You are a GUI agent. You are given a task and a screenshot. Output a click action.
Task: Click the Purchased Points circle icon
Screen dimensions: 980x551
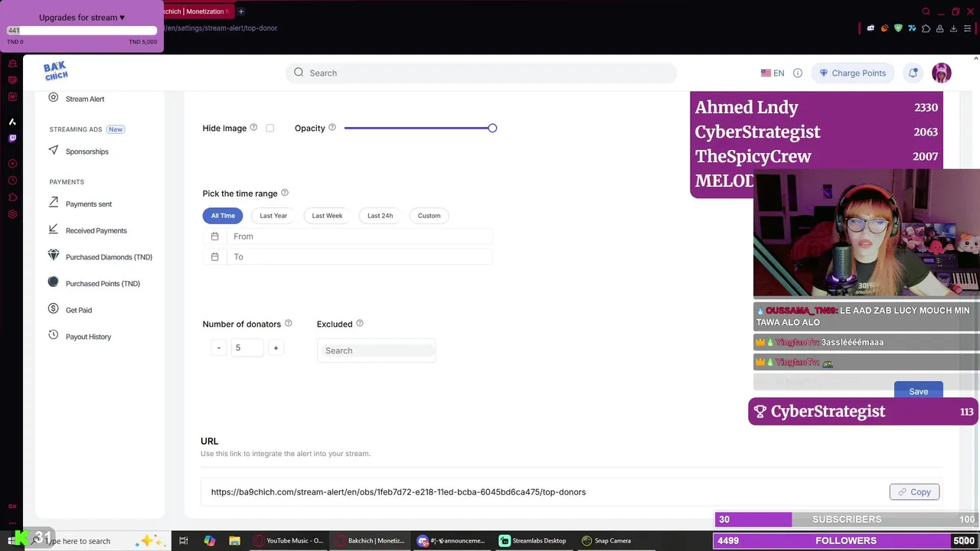(54, 282)
